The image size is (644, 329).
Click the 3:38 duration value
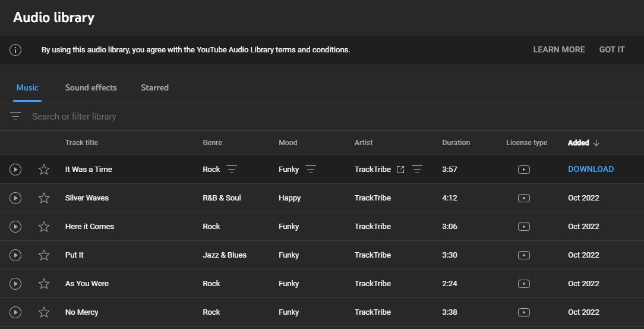tap(450, 312)
